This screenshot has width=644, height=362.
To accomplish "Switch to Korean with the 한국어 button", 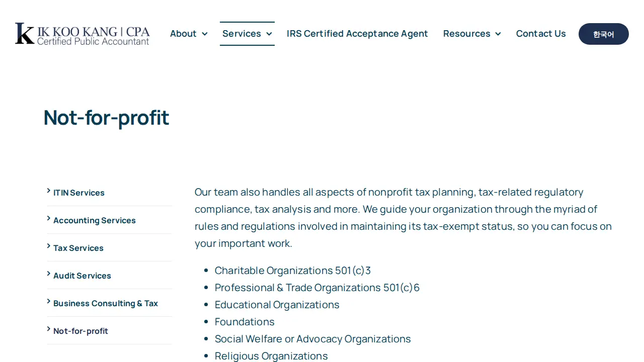I will click(604, 34).
